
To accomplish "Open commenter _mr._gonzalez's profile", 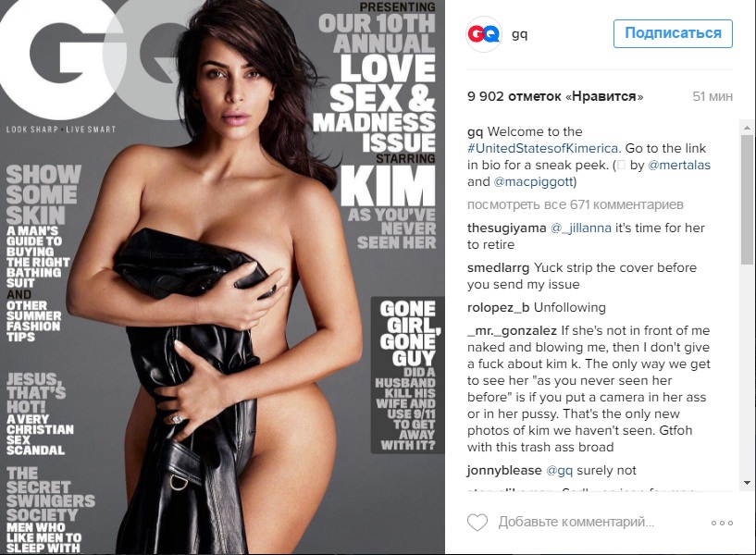I will click(512, 331).
